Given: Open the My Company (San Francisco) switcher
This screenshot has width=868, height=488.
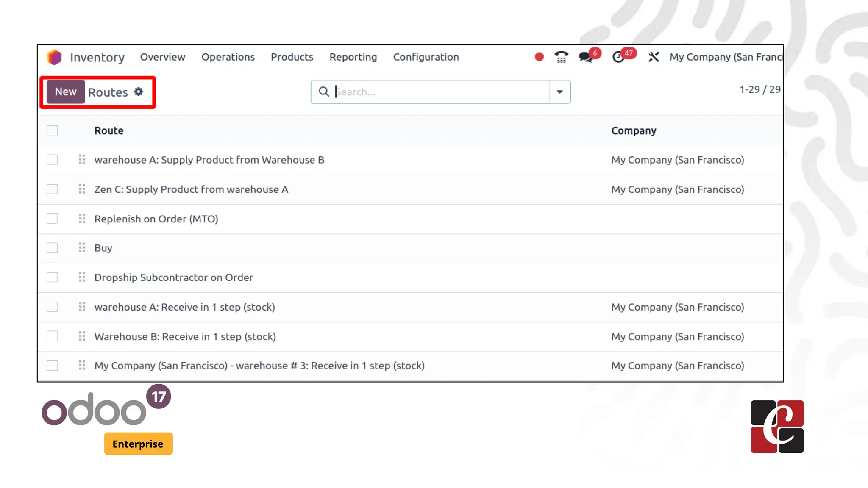Looking at the screenshot, I should [x=725, y=57].
